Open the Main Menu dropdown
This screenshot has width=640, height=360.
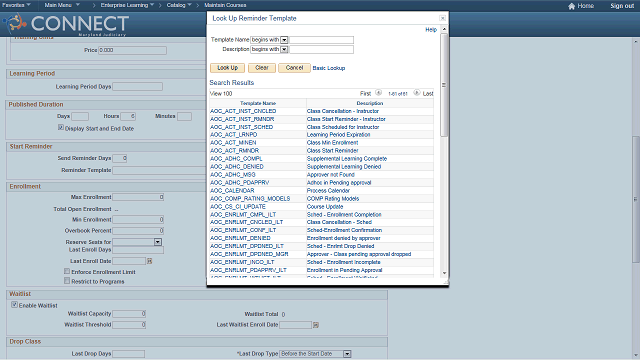point(62,5)
